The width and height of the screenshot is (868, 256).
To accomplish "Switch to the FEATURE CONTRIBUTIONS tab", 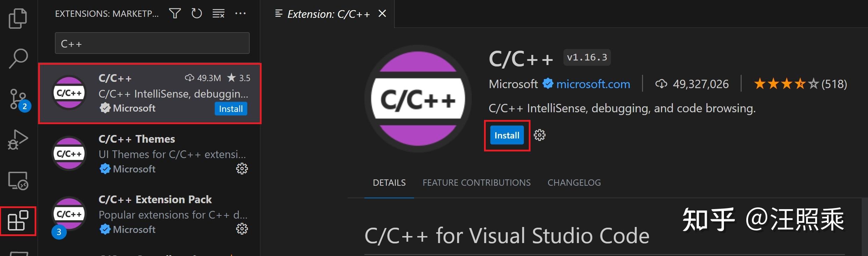I will [476, 182].
